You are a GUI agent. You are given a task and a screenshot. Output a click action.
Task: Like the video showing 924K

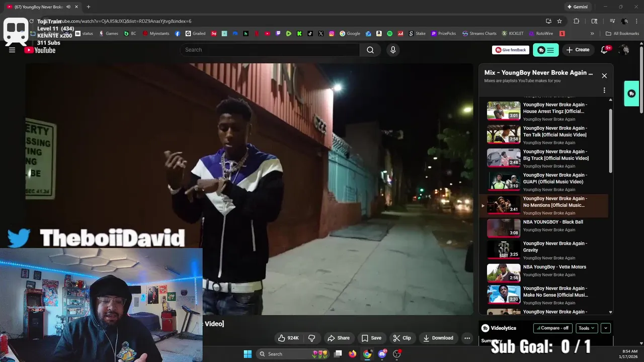[288, 338]
